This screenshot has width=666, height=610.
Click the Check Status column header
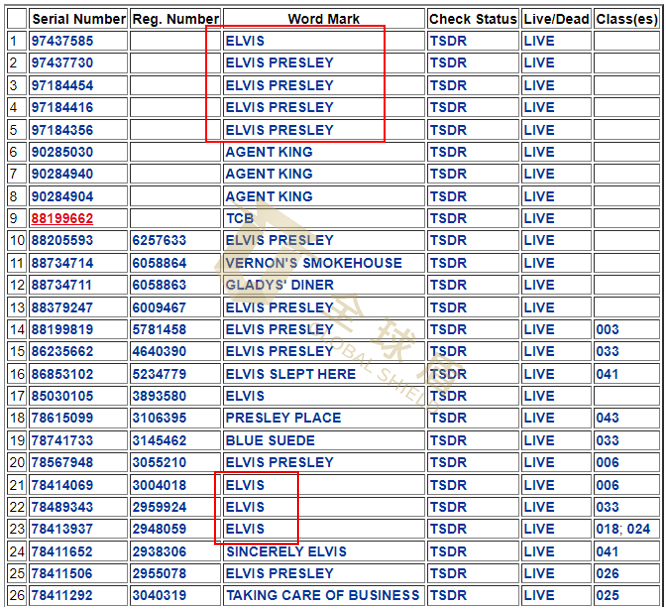tap(473, 19)
